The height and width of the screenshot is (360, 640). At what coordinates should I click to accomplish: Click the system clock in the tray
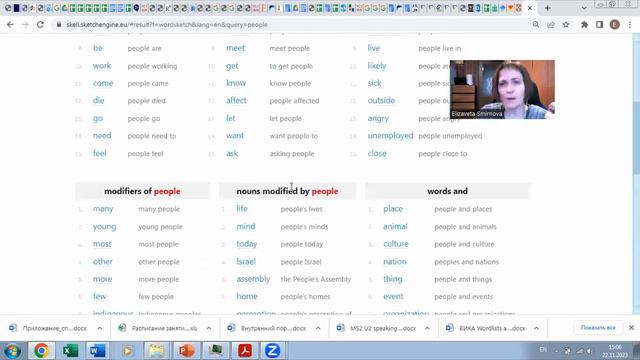615,351
